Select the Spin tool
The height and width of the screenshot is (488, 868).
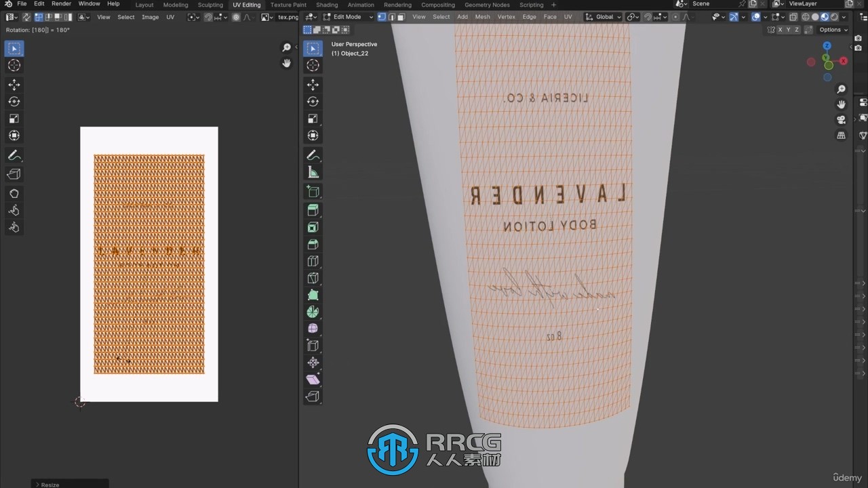tap(313, 312)
